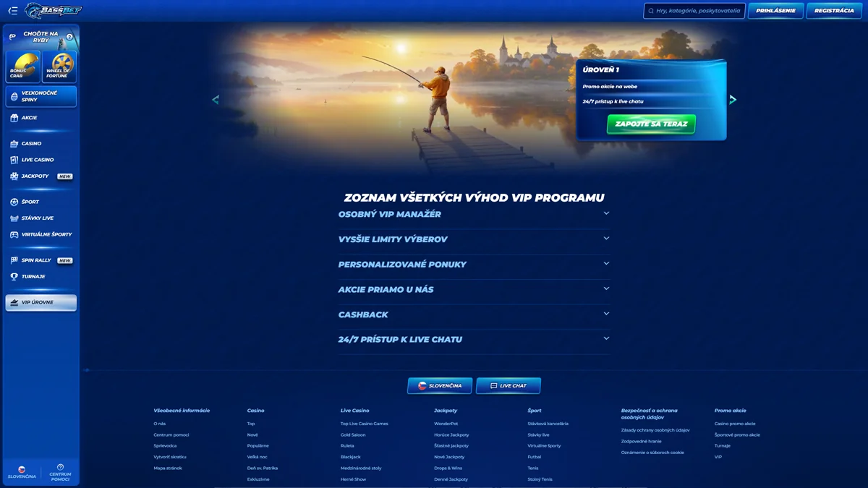Select Live Casino in sidebar

(38, 160)
